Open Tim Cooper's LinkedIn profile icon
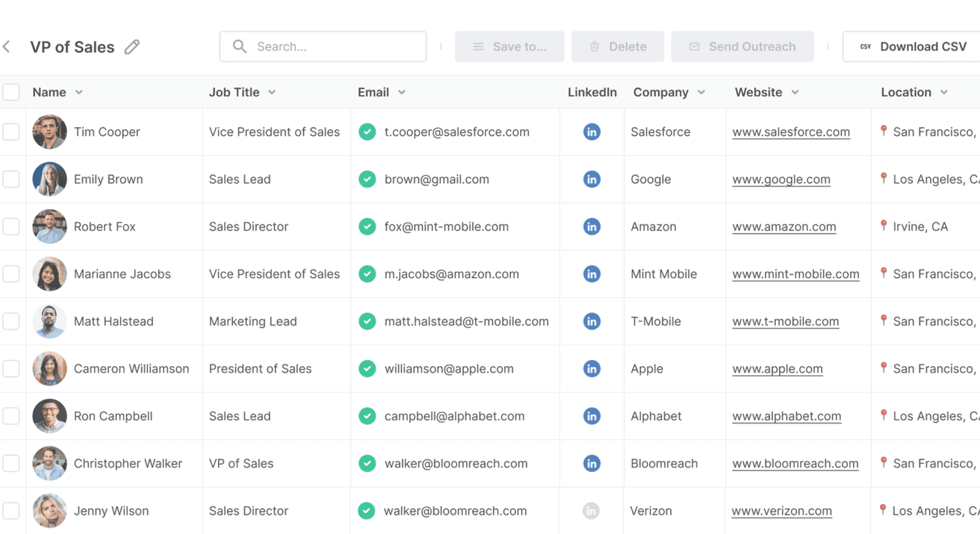 pyautogui.click(x=591, y=132)
